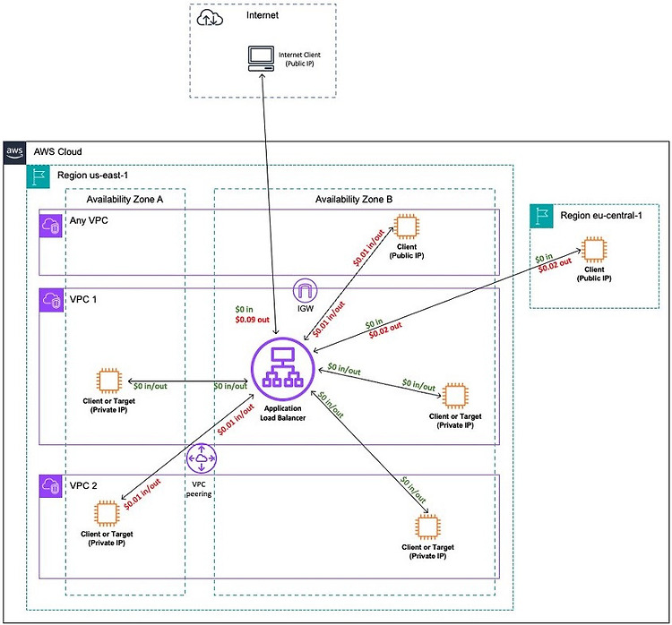Select the IGW internet gateway icon
Screen dimensions: 672x625
(306, 290)
